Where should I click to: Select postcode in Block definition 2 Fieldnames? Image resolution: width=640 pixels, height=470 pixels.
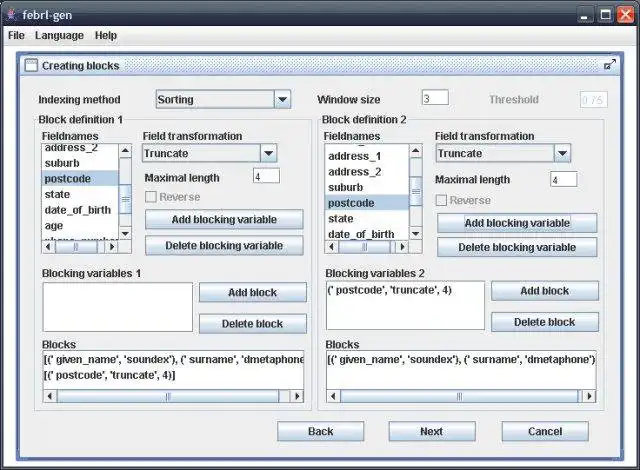pyautogui.click(x=367, y=203)
